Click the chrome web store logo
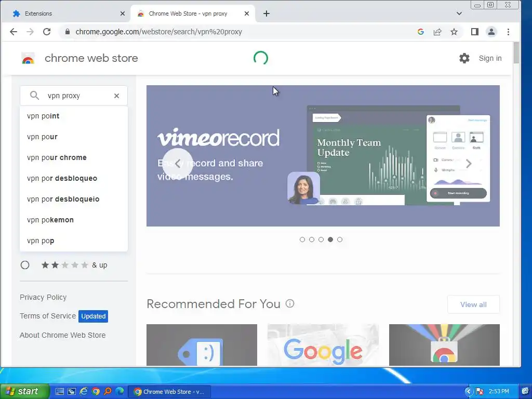532x399 pixels. coord(28,58)
